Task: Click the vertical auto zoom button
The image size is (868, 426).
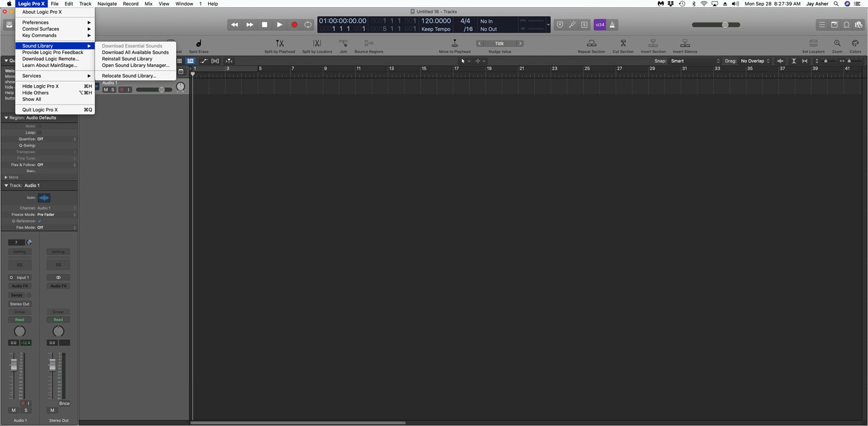Action: (x=794, y=61)
